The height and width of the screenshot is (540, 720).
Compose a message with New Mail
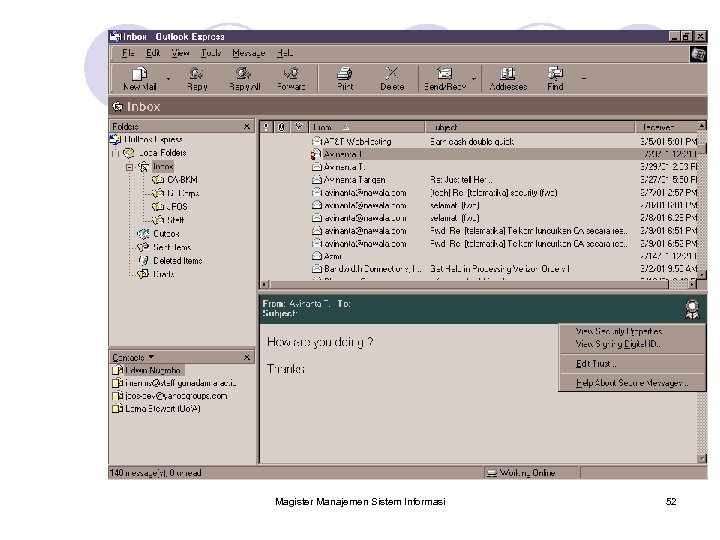140,79
